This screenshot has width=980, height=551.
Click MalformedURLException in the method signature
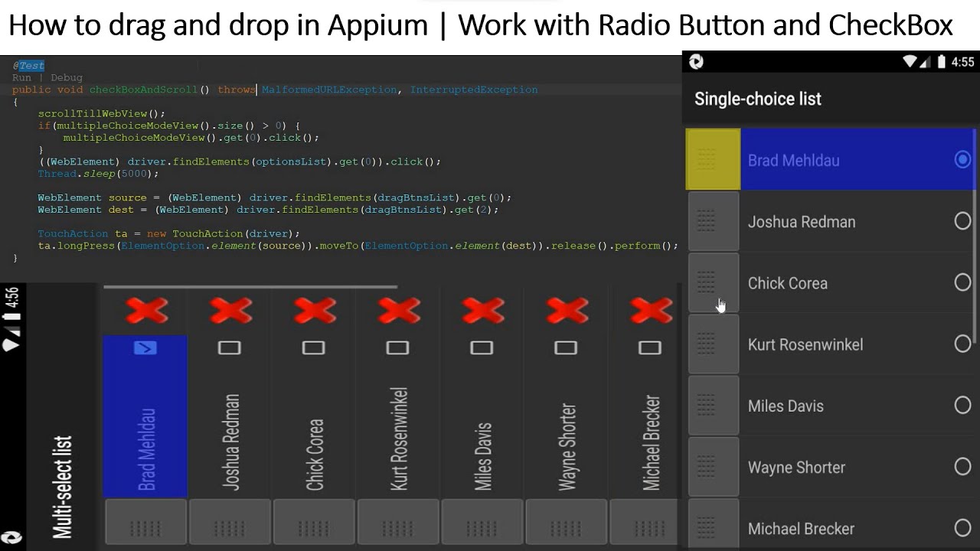tap(329, 90)
